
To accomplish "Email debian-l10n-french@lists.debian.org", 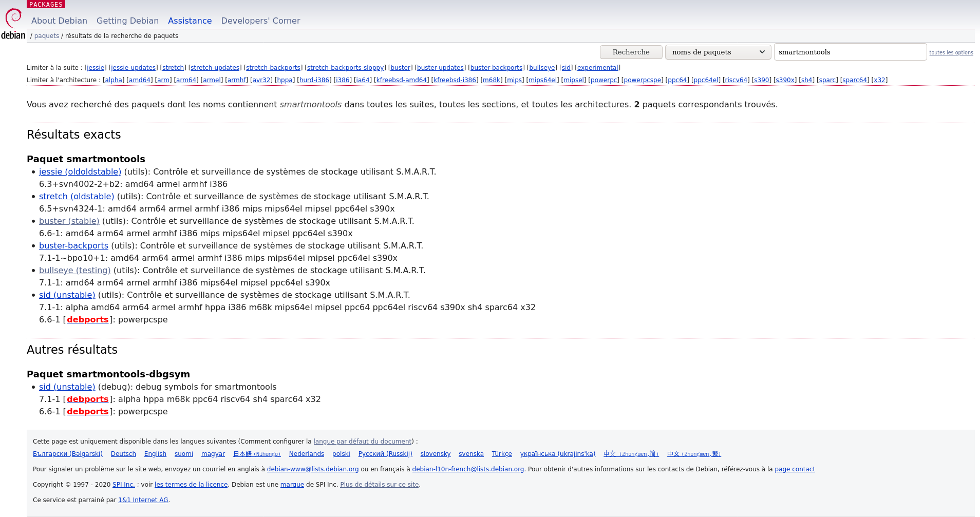I will [x=468, y=469].
